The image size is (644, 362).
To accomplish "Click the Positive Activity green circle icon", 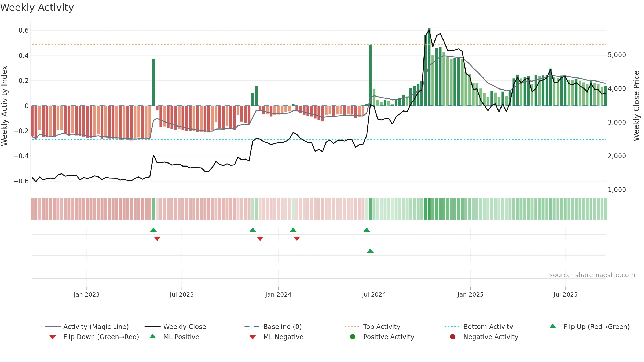I will 353,337.
